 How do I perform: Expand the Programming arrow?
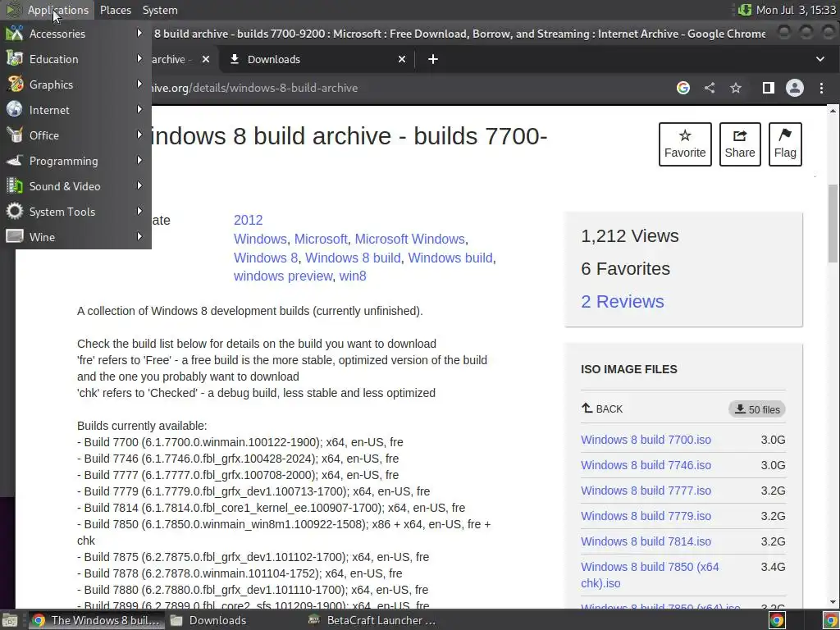139,160
